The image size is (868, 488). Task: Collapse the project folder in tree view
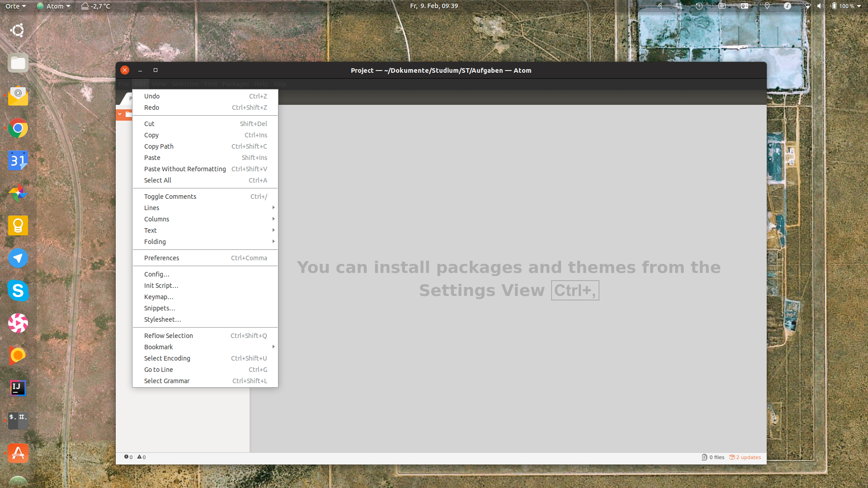(x=120, y=114)
